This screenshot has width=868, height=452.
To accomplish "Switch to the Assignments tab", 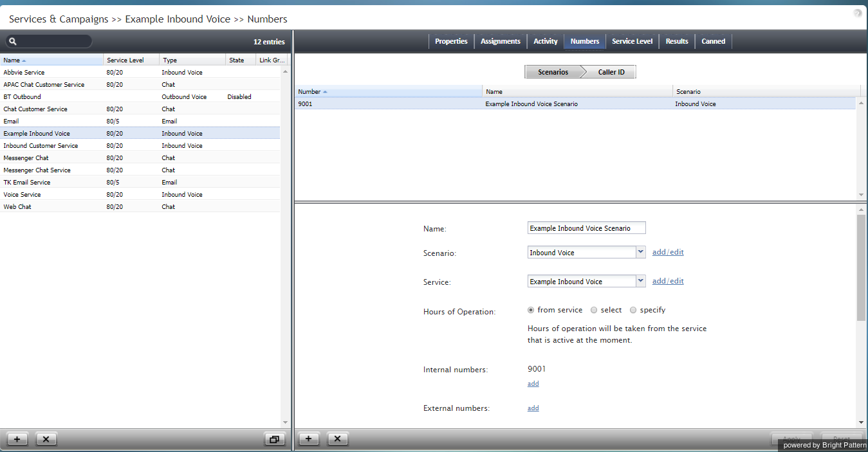I will [501, 41].
